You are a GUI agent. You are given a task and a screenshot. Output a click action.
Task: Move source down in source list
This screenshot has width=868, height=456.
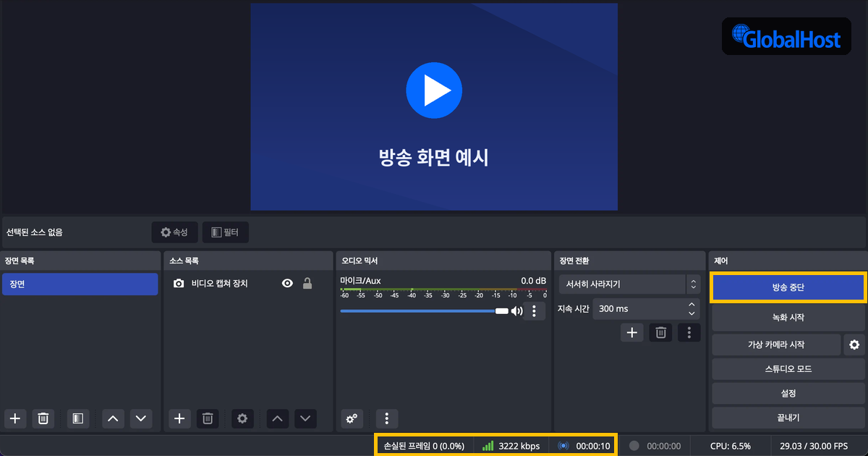(306, 418)
